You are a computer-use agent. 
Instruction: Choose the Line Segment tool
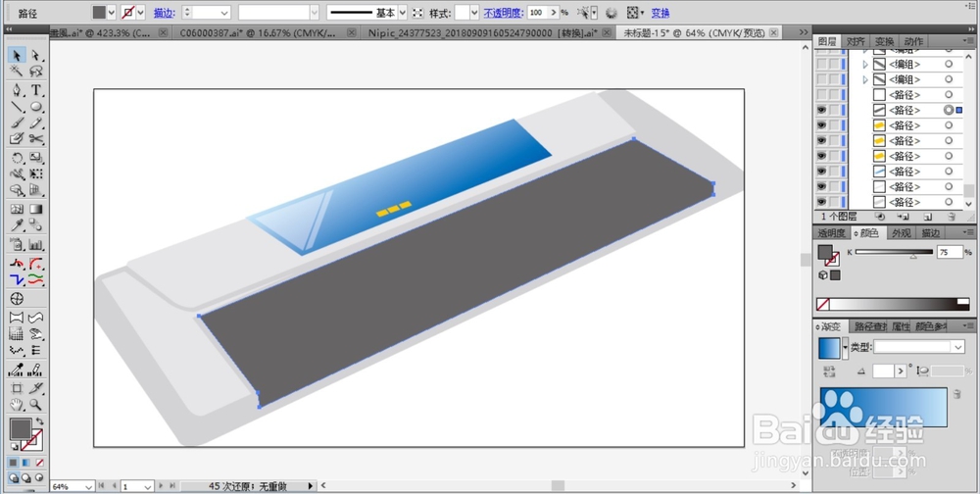tap(17, 107)
